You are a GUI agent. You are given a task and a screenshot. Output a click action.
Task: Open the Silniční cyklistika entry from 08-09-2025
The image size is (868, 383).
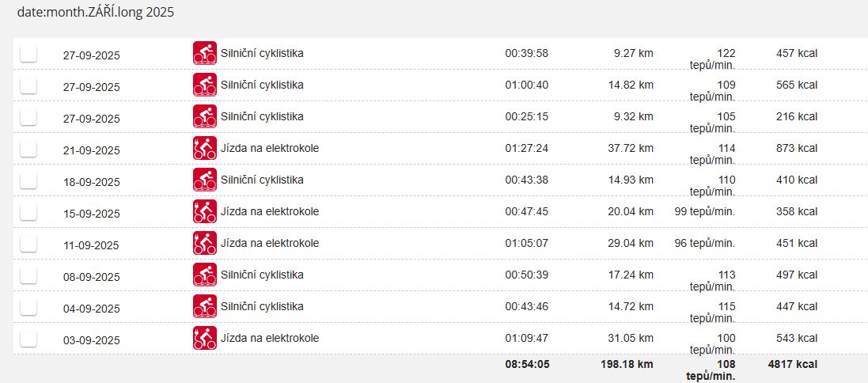point(262,275)
